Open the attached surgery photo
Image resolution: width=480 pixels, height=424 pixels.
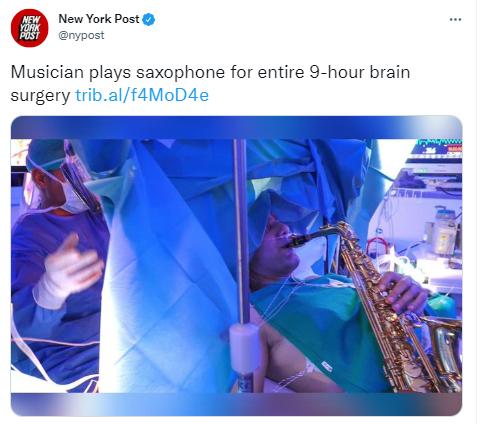tap(236, 266)
